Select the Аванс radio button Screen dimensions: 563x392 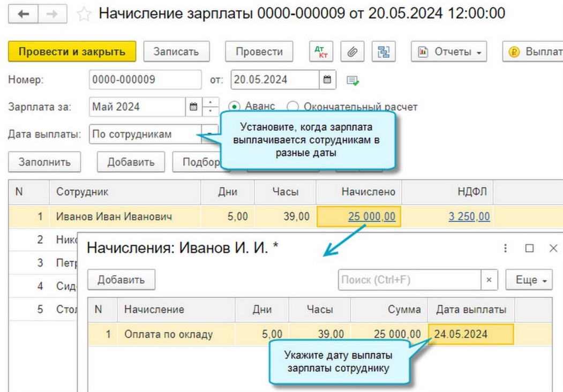click(x=234, y=107)
